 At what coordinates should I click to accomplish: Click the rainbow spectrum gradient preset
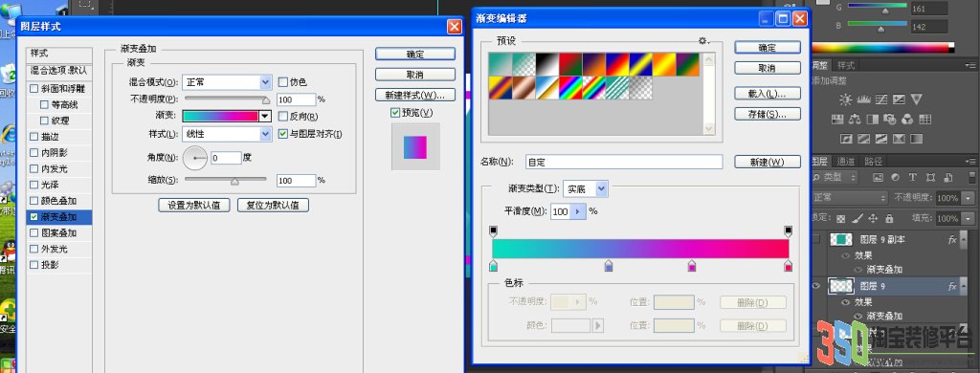pos(570,87)
